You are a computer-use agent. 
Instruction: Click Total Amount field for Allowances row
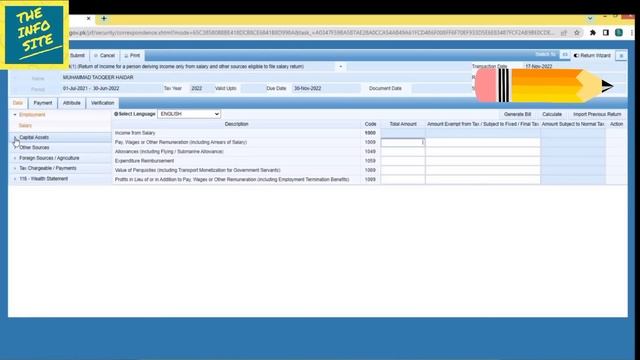click(403, 152)
